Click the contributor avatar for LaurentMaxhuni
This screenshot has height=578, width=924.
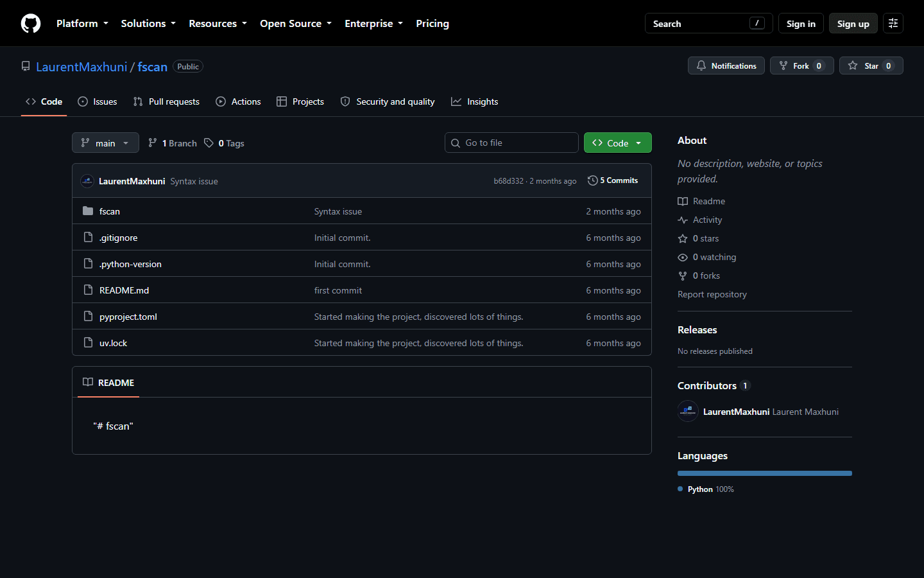(688, 411)
